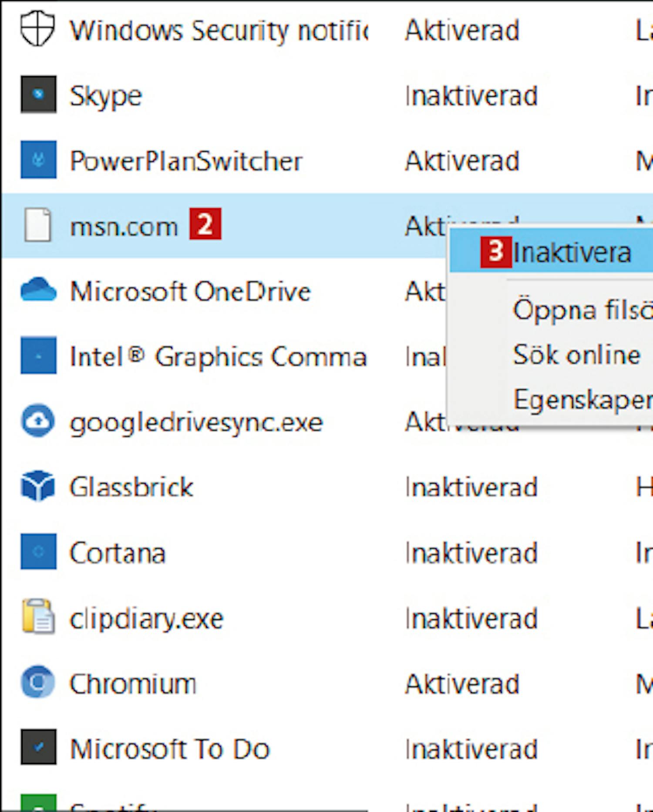Click the Cortana app icon
Screen dimensions: 653x812
(x=38, y=551)
